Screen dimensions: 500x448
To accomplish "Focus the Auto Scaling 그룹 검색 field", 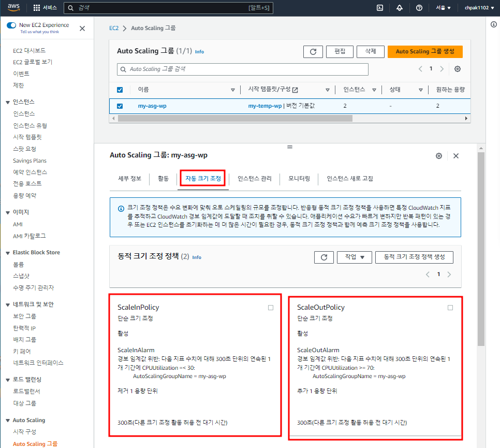I will (x=243, y=69).
